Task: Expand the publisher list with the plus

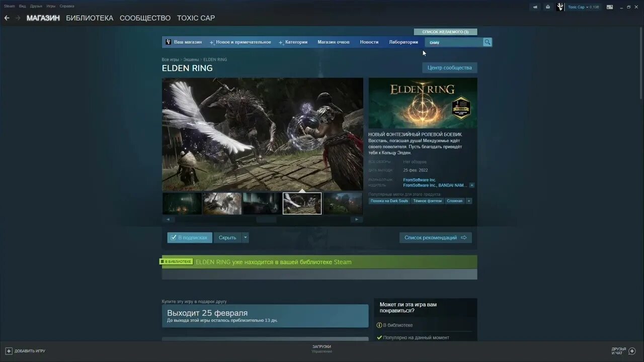Action: pyautogui.click(x=471, y=185)
